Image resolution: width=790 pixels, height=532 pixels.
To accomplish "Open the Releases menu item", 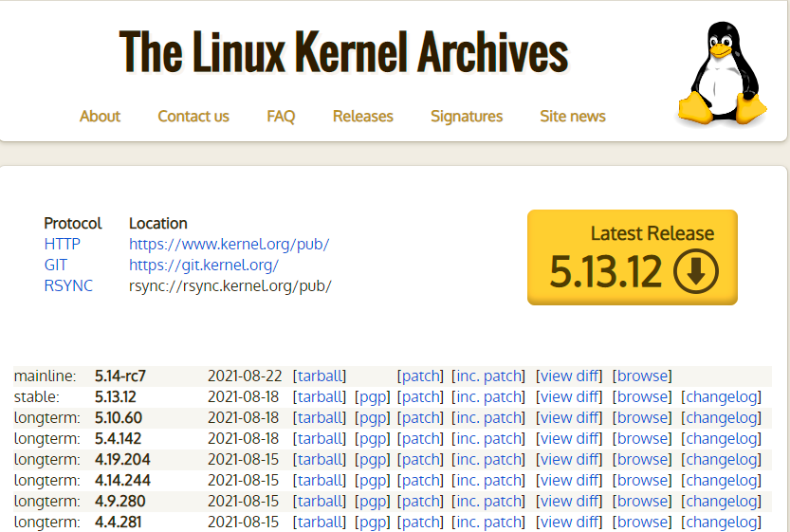I will coord(362,117).
